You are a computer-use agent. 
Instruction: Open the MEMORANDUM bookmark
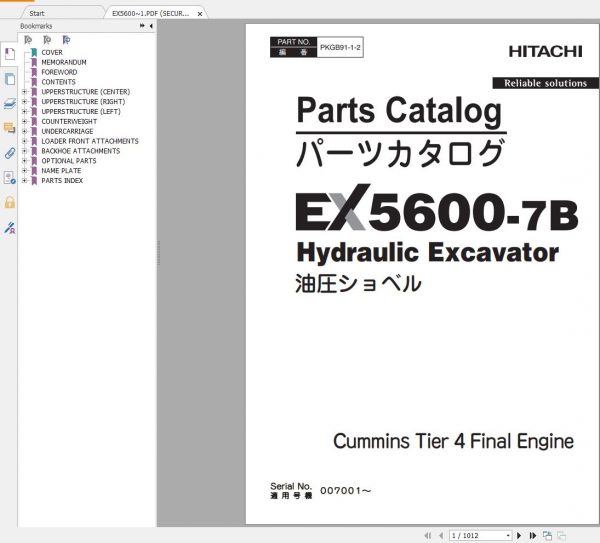tap(64, 62)
